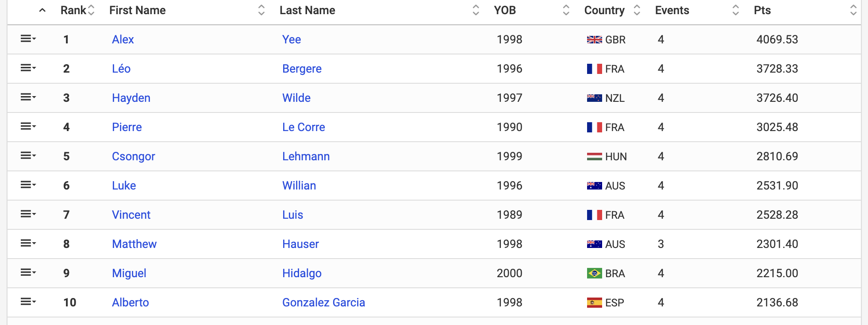The image size is (868, 325).
Task: Sort by Last Name column arrows
Action: [476, 10]
